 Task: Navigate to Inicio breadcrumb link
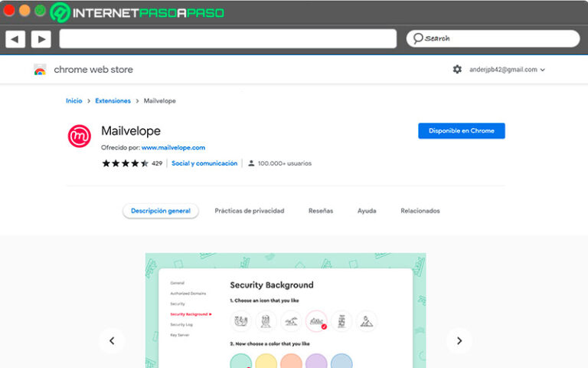tap(74, 100)
